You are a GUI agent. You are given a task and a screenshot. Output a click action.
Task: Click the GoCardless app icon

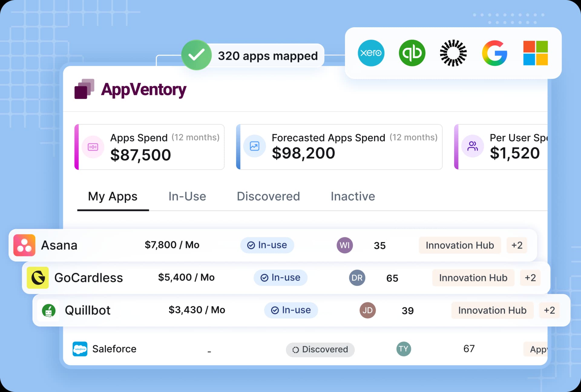(x=38, y=278)
